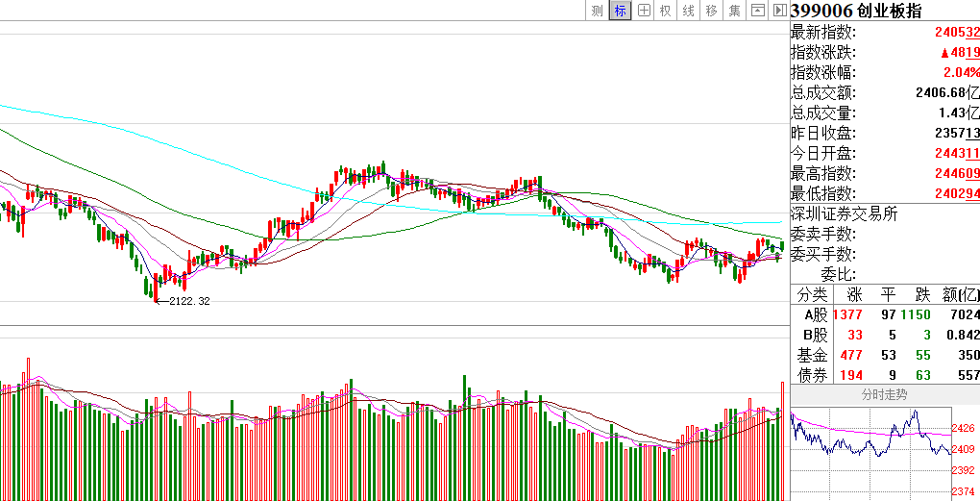
Task: Select the 权 adjustment button
Action: [666, 11]
